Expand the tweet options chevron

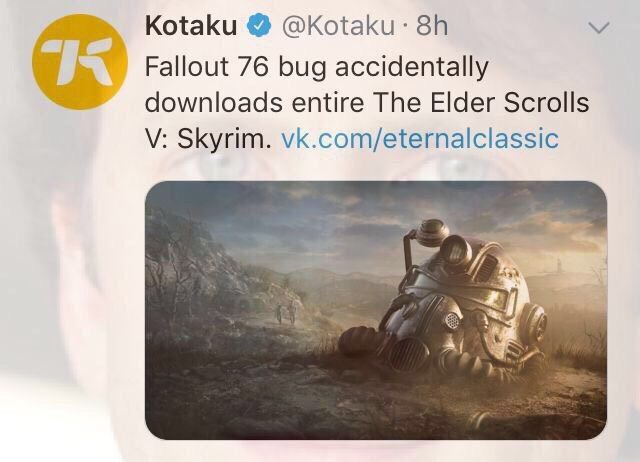pos(599,27)
